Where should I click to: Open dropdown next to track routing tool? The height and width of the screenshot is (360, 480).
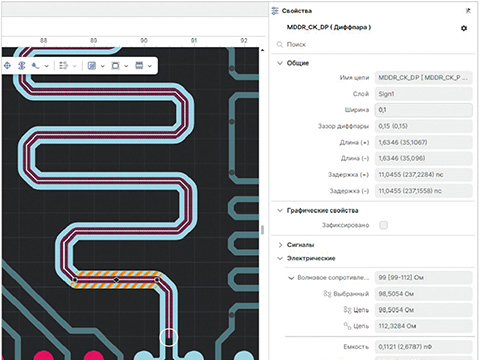pyautogui.click(x=46, y=66)
